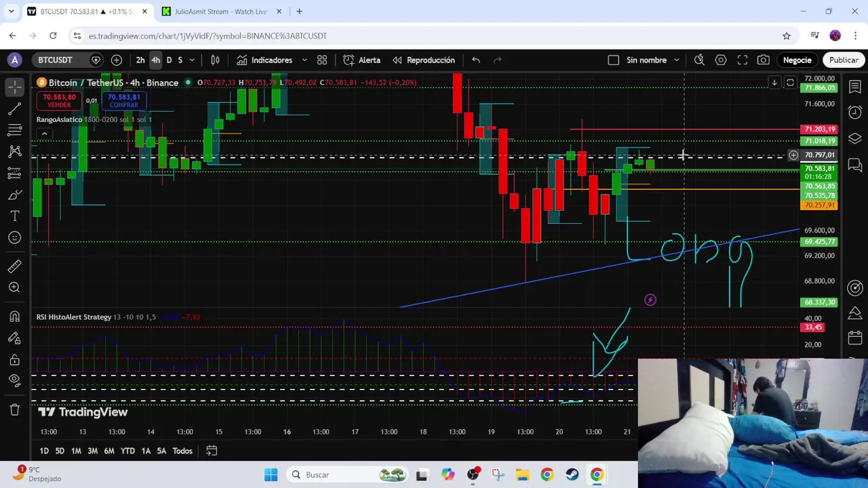The image size is (868, 488).
Task: Open the Indicadores menu
Action: [264, 60]
